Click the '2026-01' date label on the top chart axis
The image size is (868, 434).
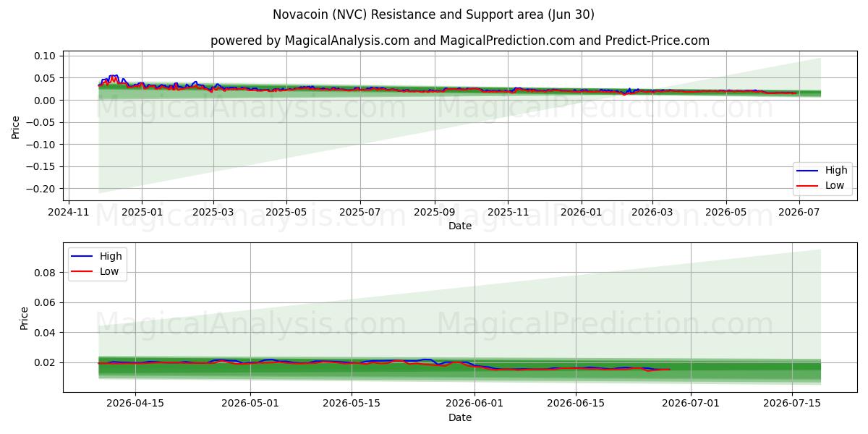point(581,212)
